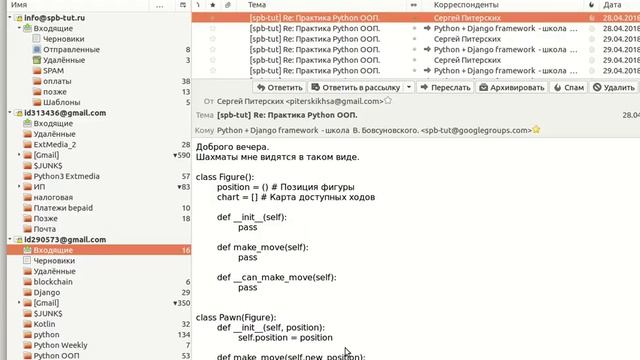The image size is (640, 360).
Task: Open Ответить в рассылку dropdown arrow
Action: click(409, 87)
